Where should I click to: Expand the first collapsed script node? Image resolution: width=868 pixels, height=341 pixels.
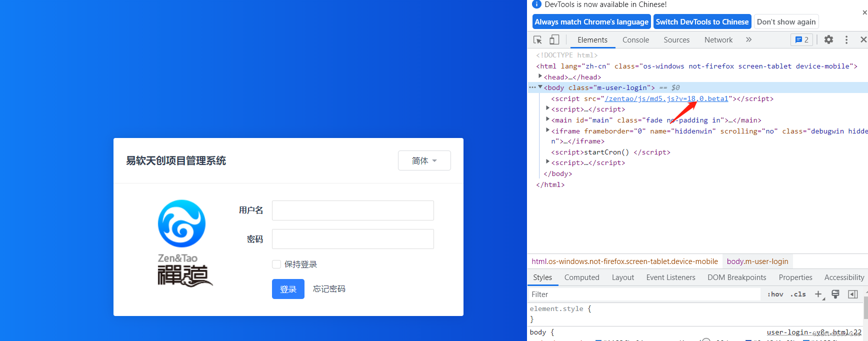point(547,109)
